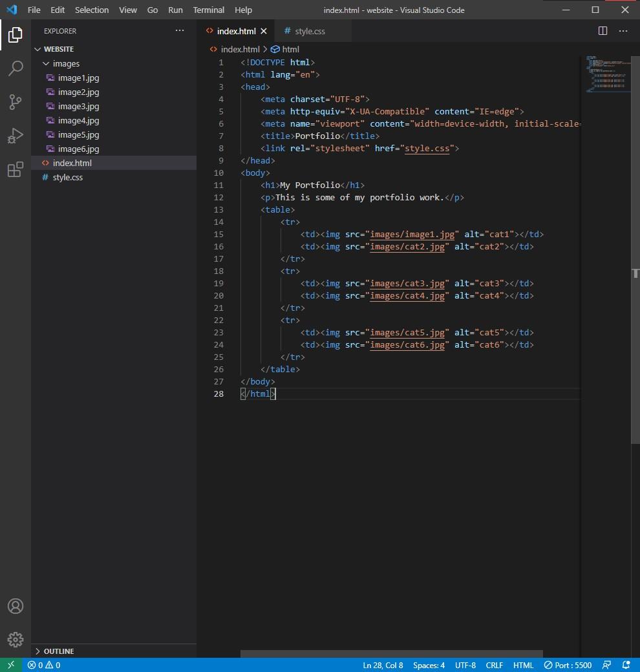Image resolution: width=640 pixels, height=672 pixels.
Task: Open the Extensions view
Action: point(16,169)
